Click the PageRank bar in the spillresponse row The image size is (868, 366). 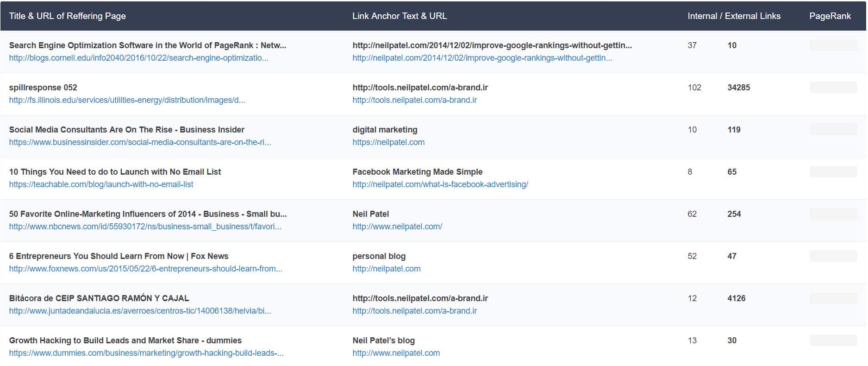(x=833, y=88)
